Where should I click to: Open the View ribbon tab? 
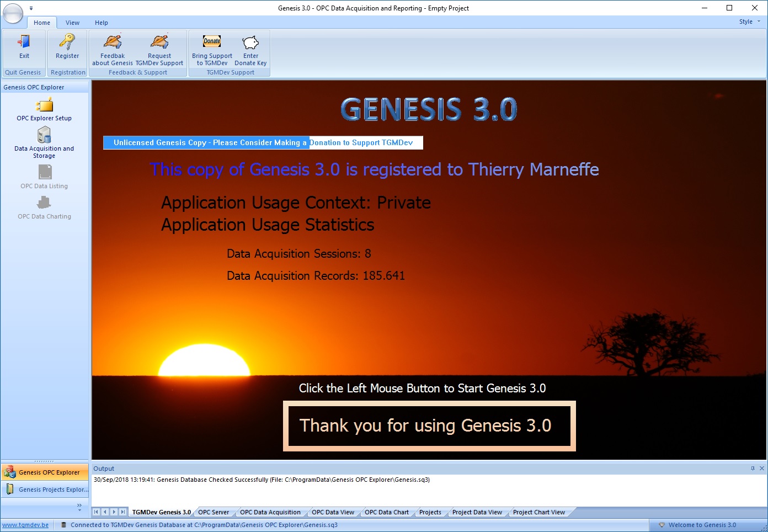pos(72,23)
